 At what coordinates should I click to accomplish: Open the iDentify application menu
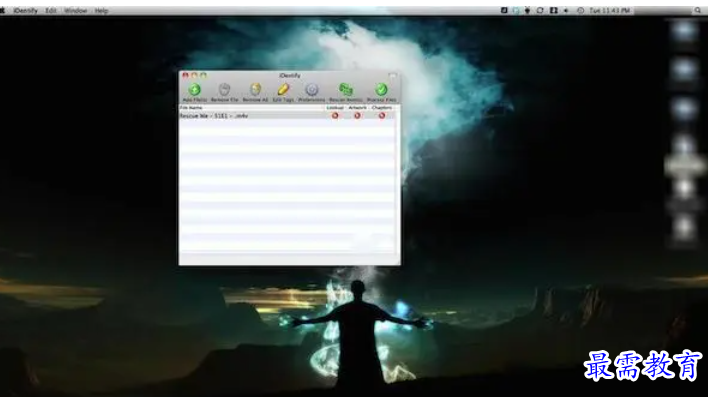click(25, 10)
